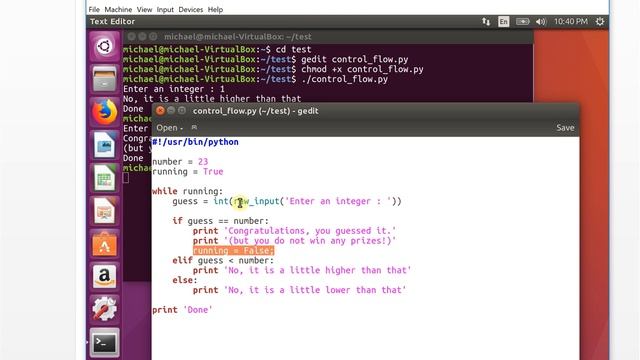Click 'gedit control_flow.py' terminal command

(x=355, y=60)
